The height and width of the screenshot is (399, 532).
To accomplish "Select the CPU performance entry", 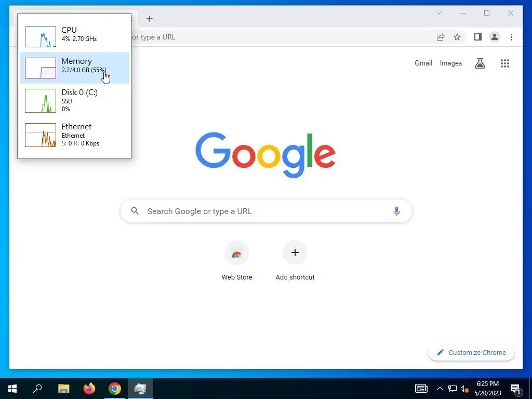I will pyautogui.click(x=74, y=36).
